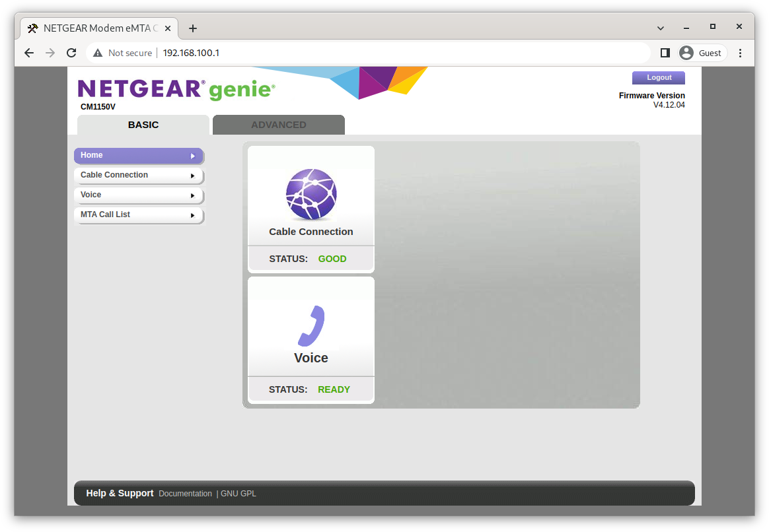Open the tab search chevron
The height and width of the screenshot is (532, 769).
661,28
